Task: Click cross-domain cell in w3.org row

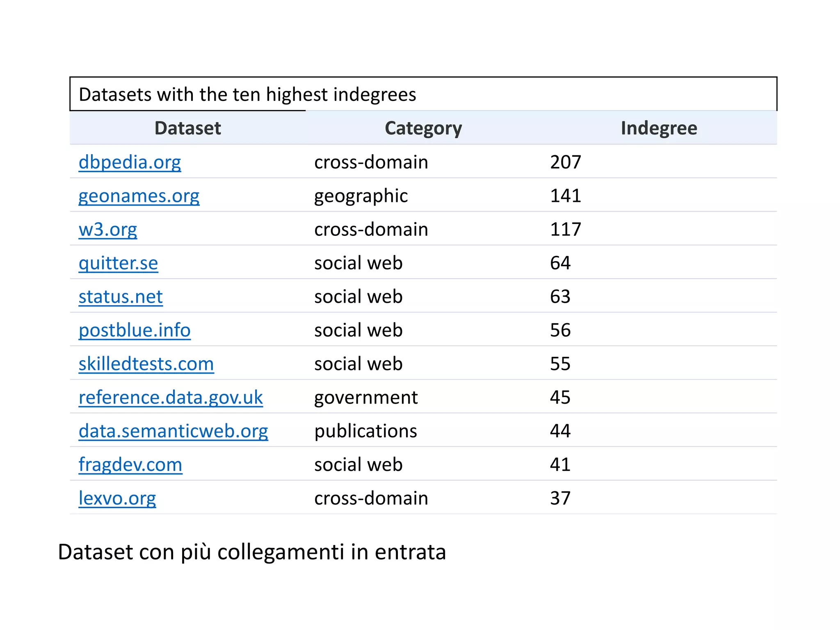Action: pyautogui.click(x=371, y=230)
